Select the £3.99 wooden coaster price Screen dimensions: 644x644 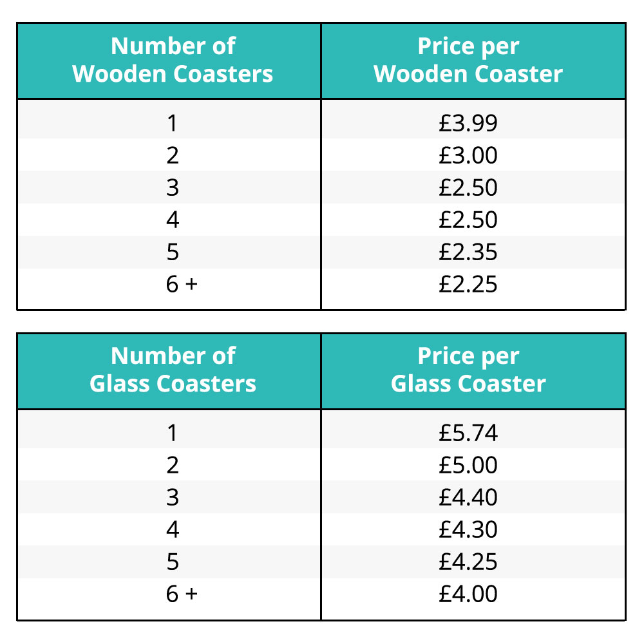468,123
